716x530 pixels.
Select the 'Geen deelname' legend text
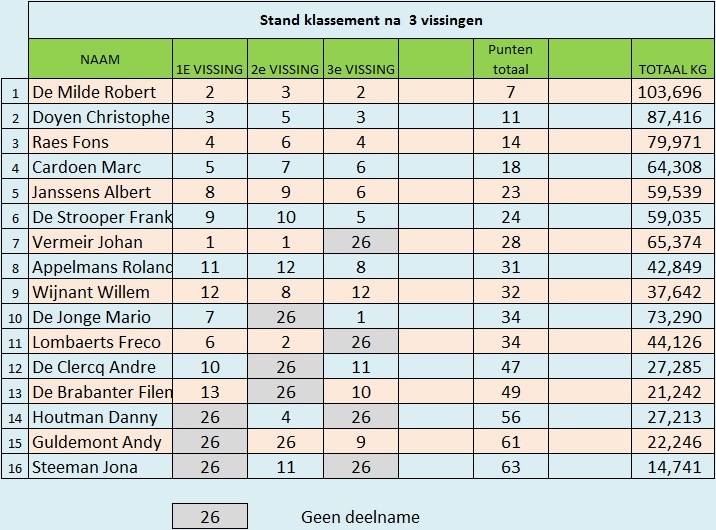point(360,517)
